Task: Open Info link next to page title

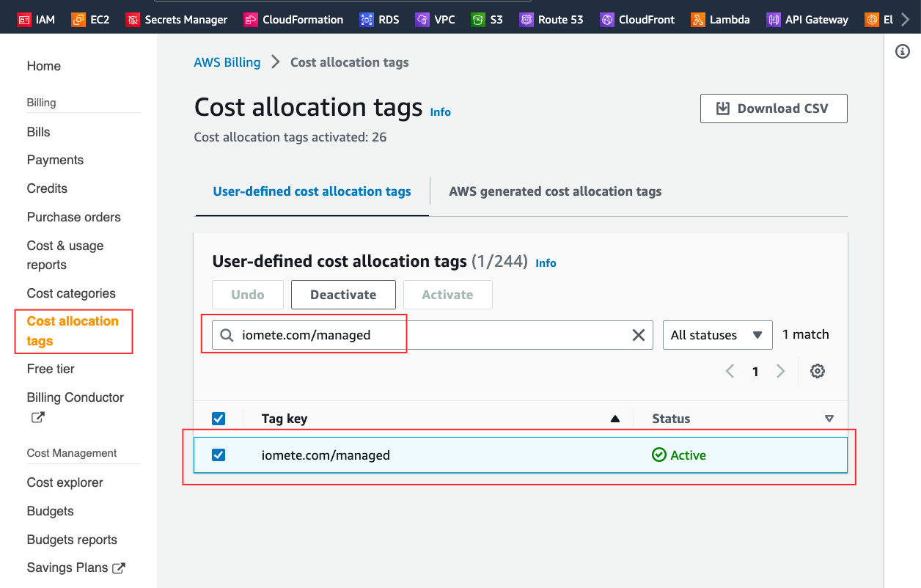Action: click(441, 112)
